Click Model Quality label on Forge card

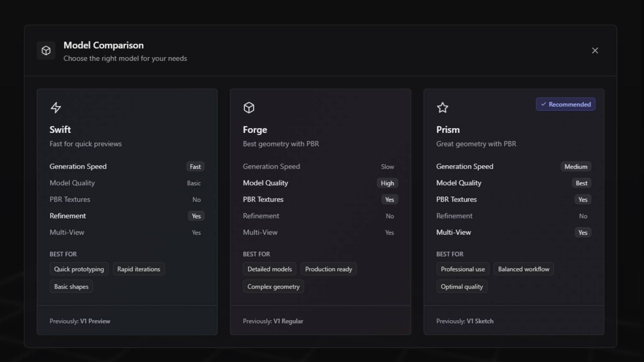coord(266,183)
